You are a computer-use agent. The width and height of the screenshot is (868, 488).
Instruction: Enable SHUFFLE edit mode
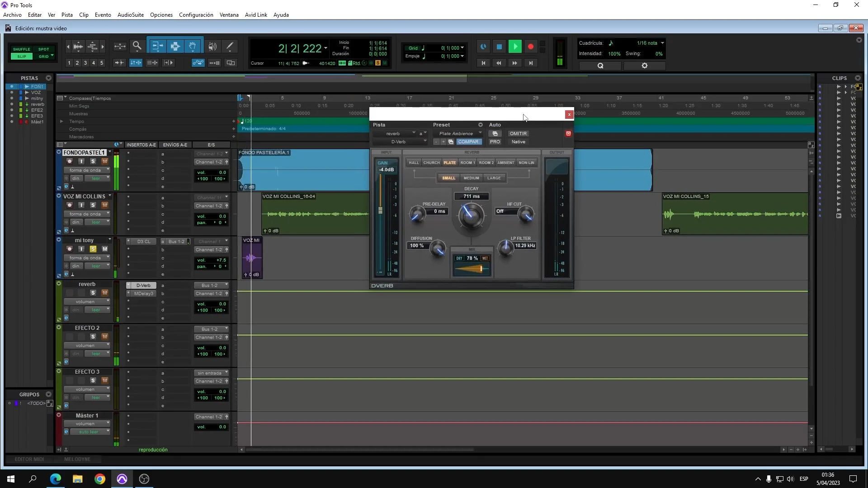point(22,49)
